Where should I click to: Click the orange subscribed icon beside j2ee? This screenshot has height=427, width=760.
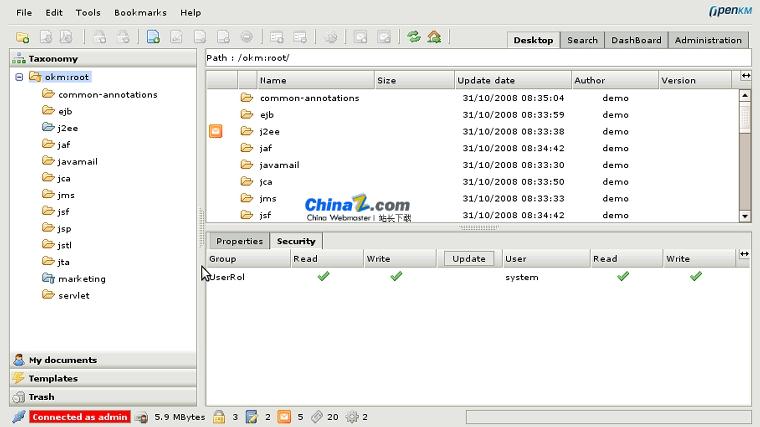(216, 131)
